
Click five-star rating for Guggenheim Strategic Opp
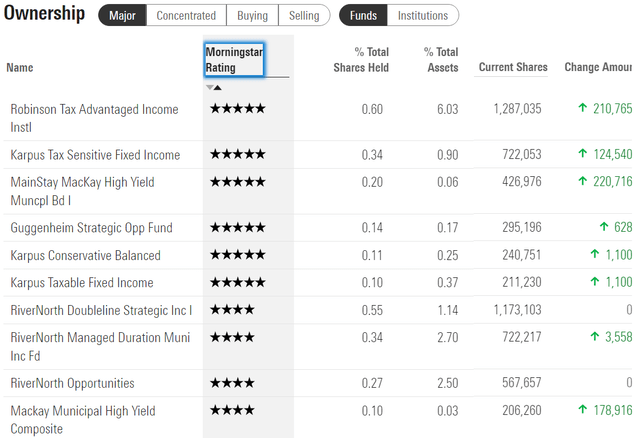click(238, 227)
